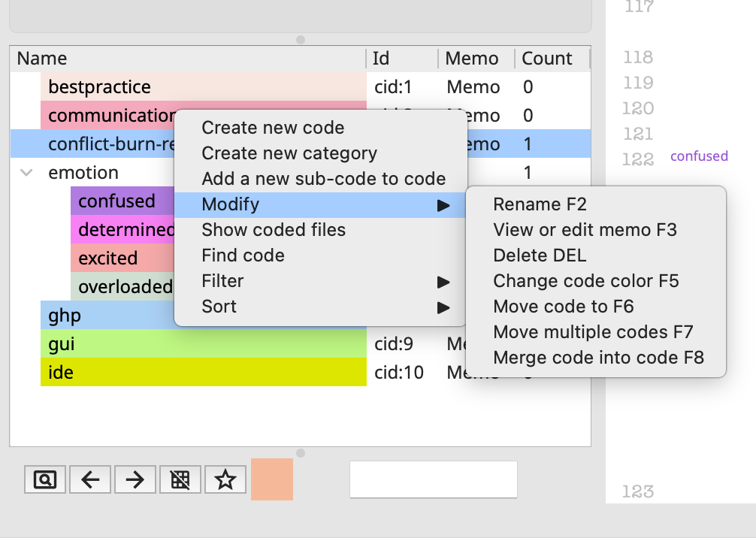The image size is (756, 538).
Task: Click the Memo column header
Action: [476, 59]
